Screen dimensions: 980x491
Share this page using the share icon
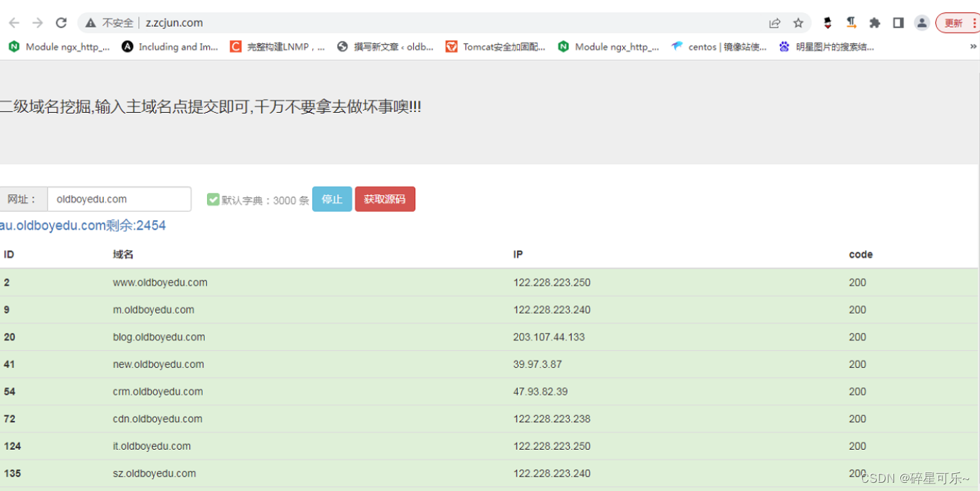[775, 23]
